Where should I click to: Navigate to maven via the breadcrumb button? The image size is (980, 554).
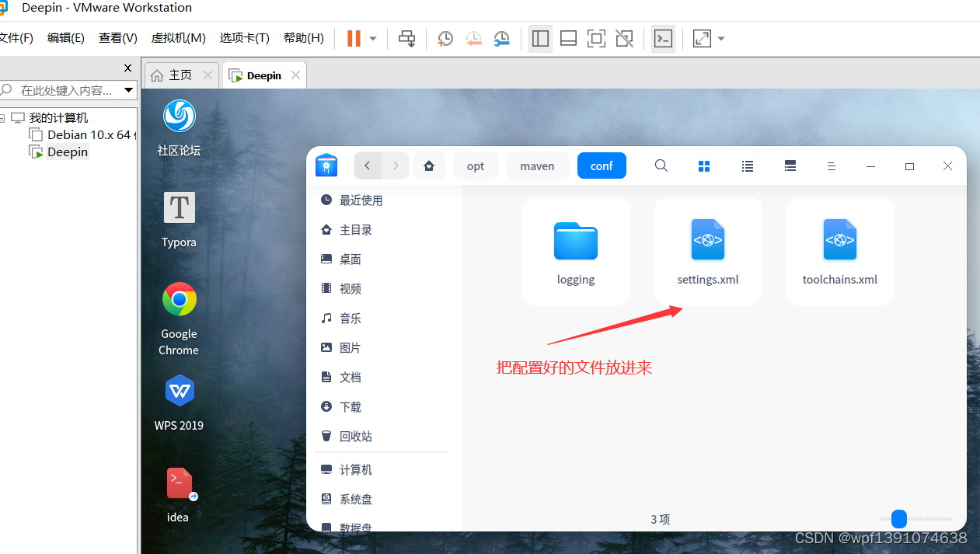tap(537, 166)
